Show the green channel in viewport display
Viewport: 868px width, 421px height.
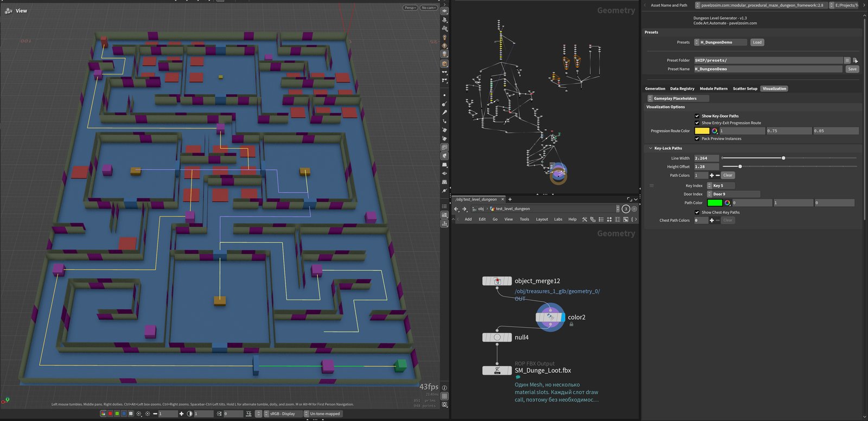tap(117, 413)
